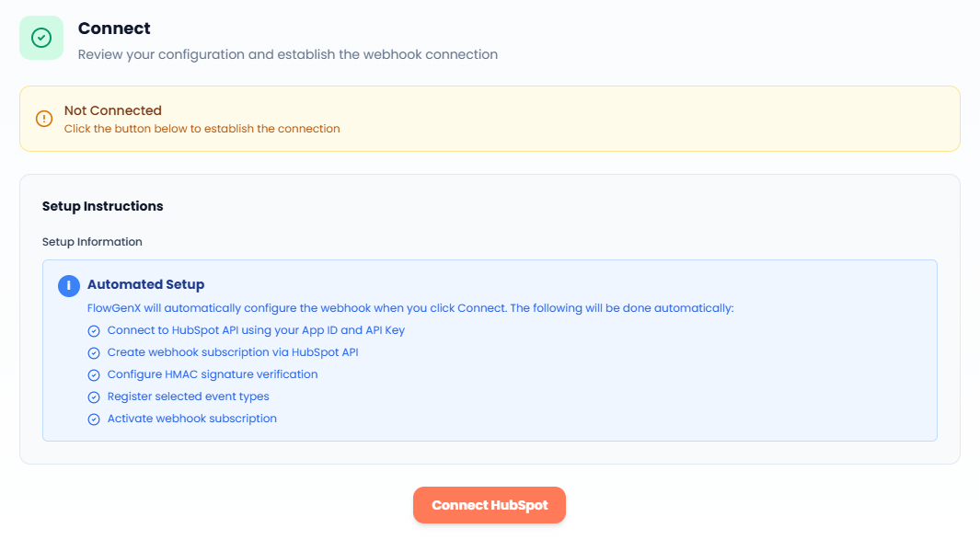This screenshot has width=980, height=540.
Task: Click the 'Click the button below' hint text
Action: pos(202,129)
